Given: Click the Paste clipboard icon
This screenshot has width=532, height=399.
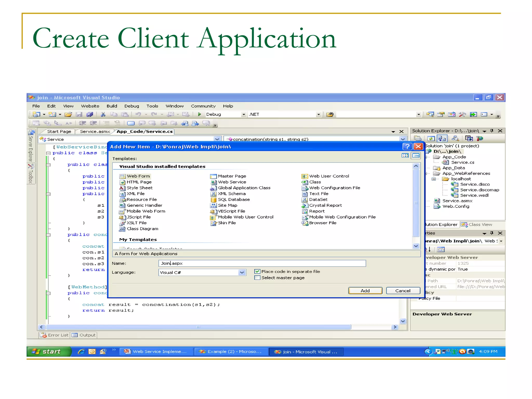Looking at the screenshot, I should [125, 114].
